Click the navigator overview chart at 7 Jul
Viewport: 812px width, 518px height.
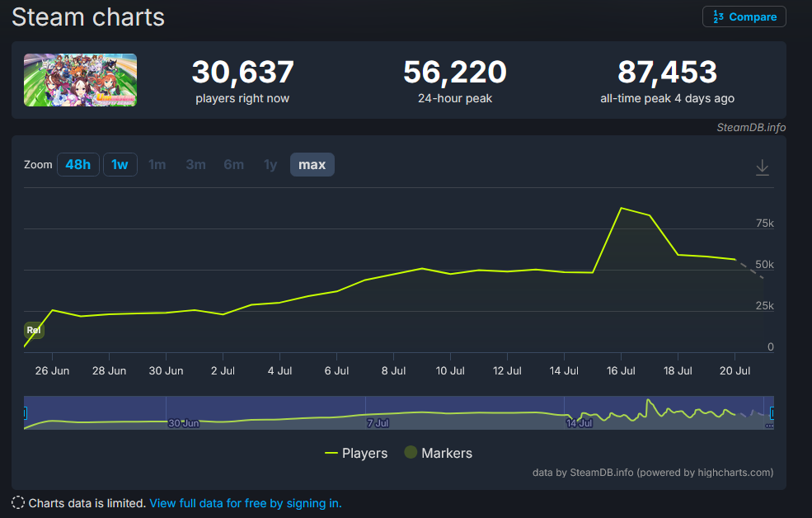[x=378, y=423]
